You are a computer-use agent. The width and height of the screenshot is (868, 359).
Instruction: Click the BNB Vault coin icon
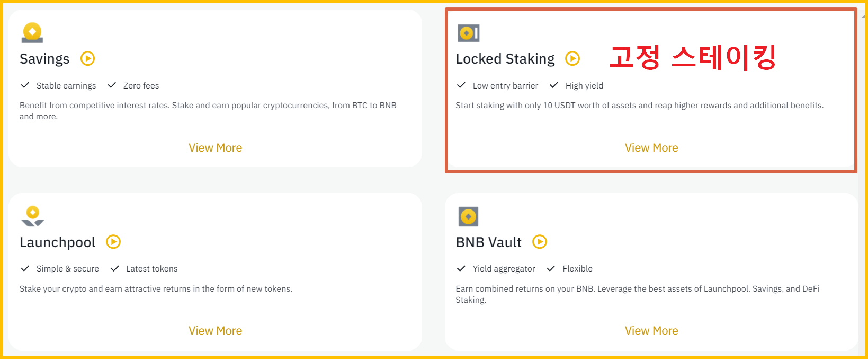pos(469,216)
